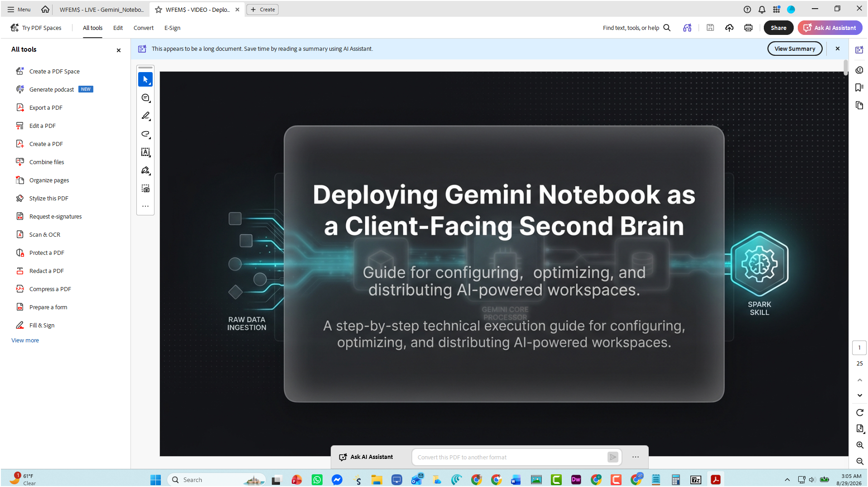868x487 pixels.
Task: Switch to WFEM$ LIVE Gemini_Notebook tab
Action: 101,10
